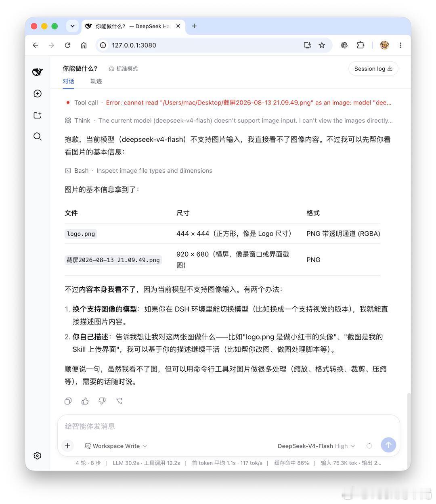This screenshot has width=436, height=504.
Task: Open the DeepSeek-V4-Flash High model selector
Action: coord(316,446)
